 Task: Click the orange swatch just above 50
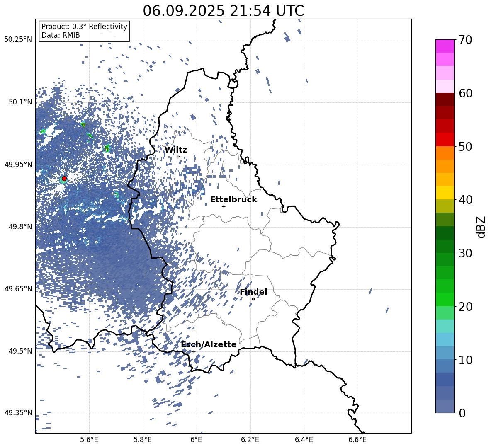445,153
